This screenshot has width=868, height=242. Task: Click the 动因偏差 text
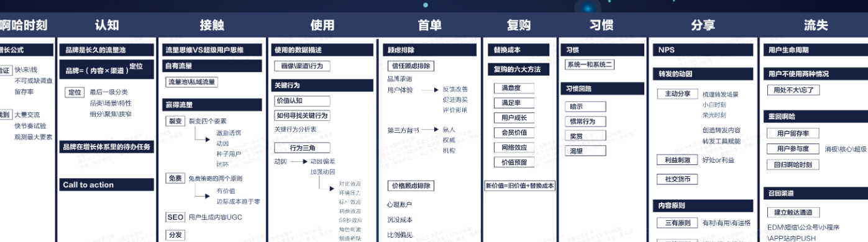[x=322, y=161]
